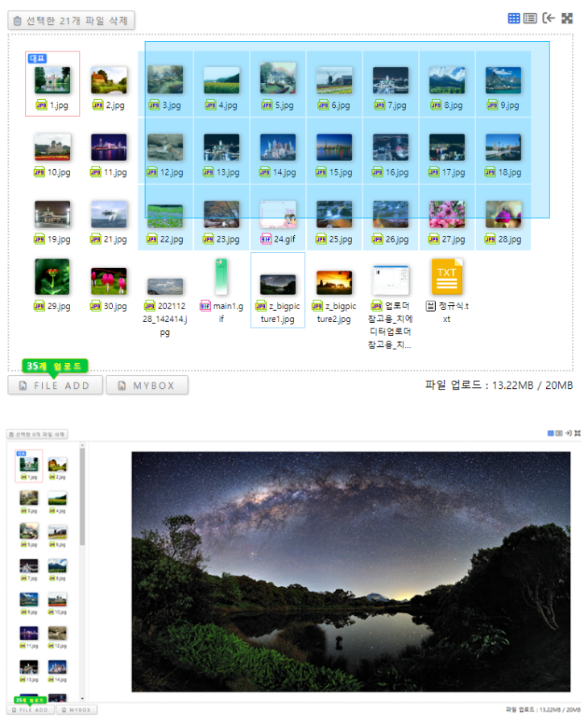Click the 1.jpg thumbnail in bottom viewer sidebar
The height and width of the screenshot is (727, 588).
(x=29, y=466)
